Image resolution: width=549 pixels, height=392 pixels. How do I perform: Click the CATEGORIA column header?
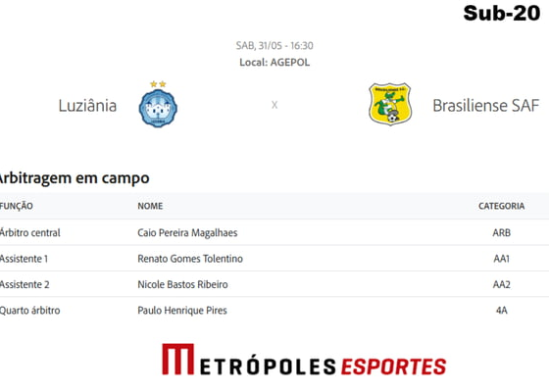(501, 206)
